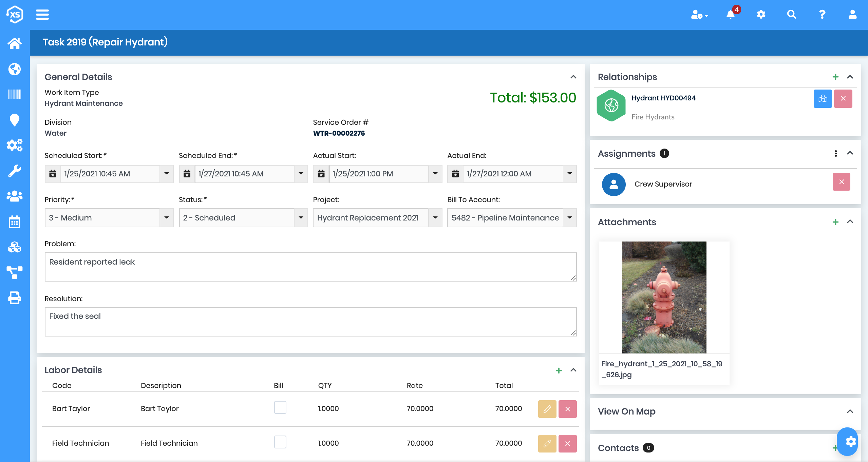Open the fire hydrant photo thumbnail
The image size is (868, 462).
[664, 297]
